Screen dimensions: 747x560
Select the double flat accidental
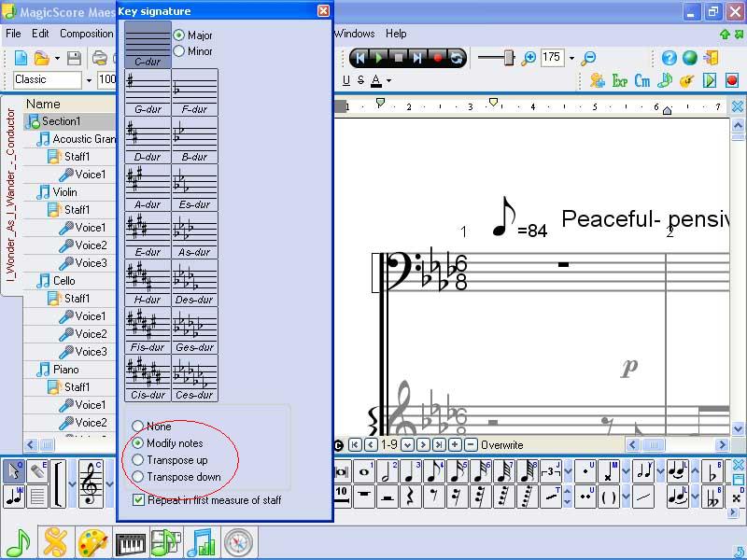[x=713, y=497]
